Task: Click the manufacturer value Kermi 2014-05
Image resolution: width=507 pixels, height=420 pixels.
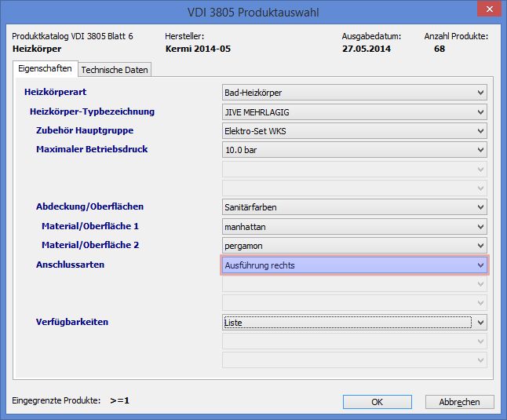Action: pyautogui.click(x=198, y=49)
